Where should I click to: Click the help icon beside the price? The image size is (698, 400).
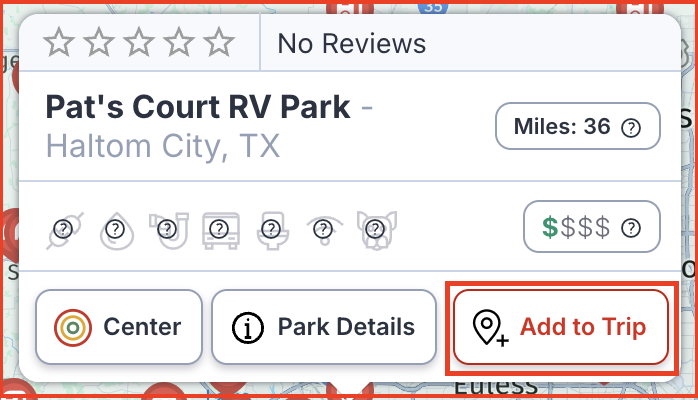pos(631,228)
